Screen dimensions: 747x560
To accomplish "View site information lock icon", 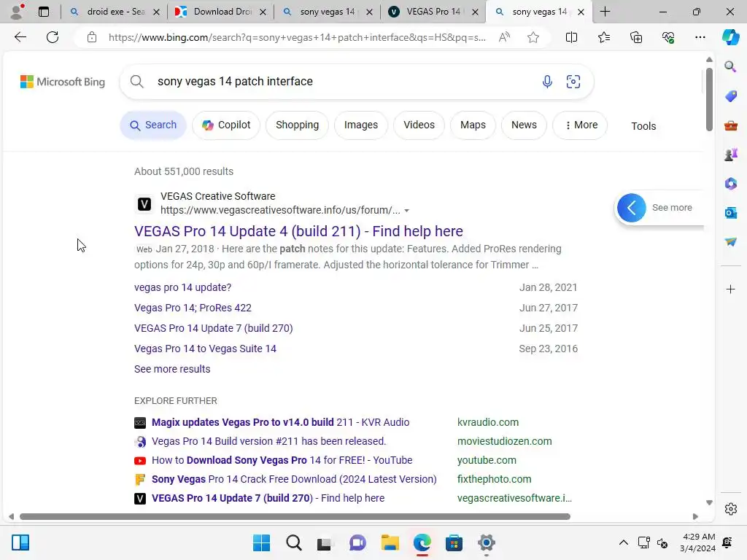I will (x=92, y=37).
